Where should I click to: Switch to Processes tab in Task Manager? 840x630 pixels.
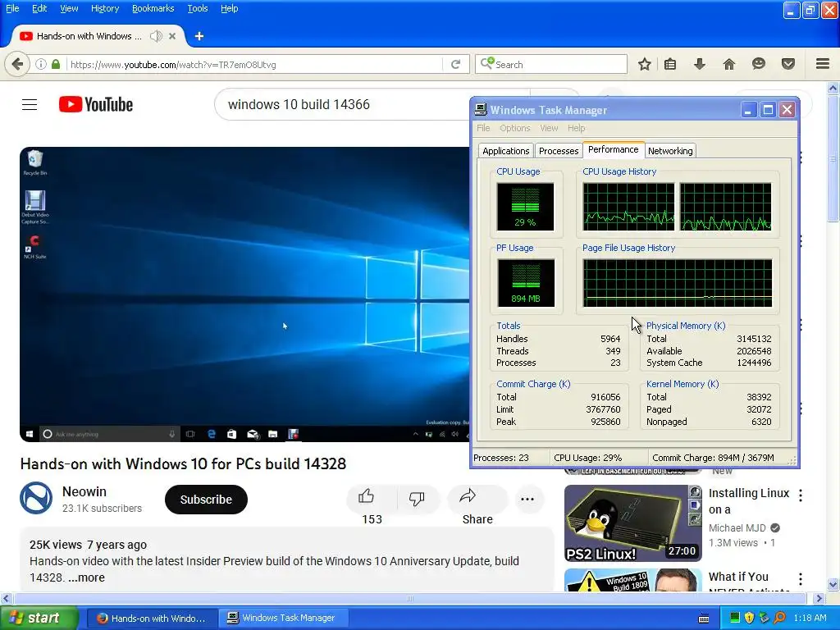pos(558,151)
